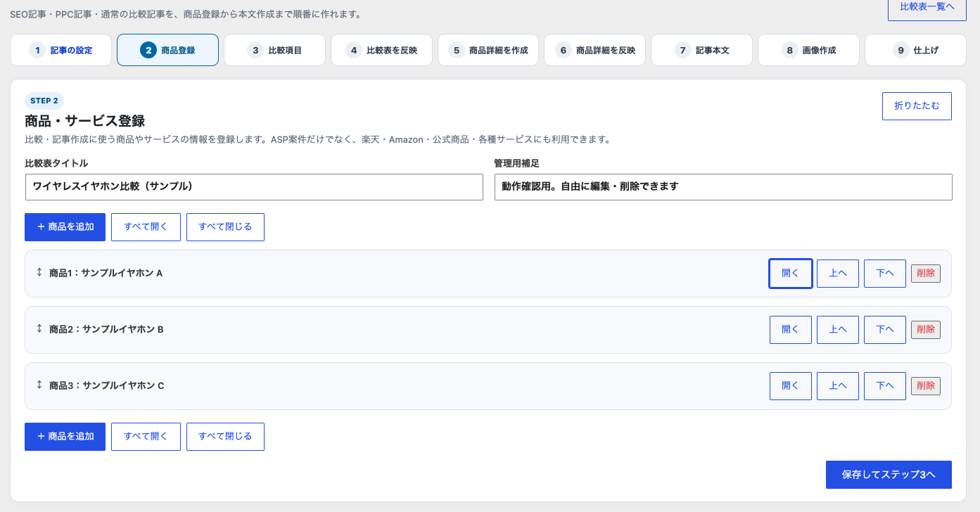
Task: Click the bottom ＋商品を追加 button
Action: (x=65, y=437)
